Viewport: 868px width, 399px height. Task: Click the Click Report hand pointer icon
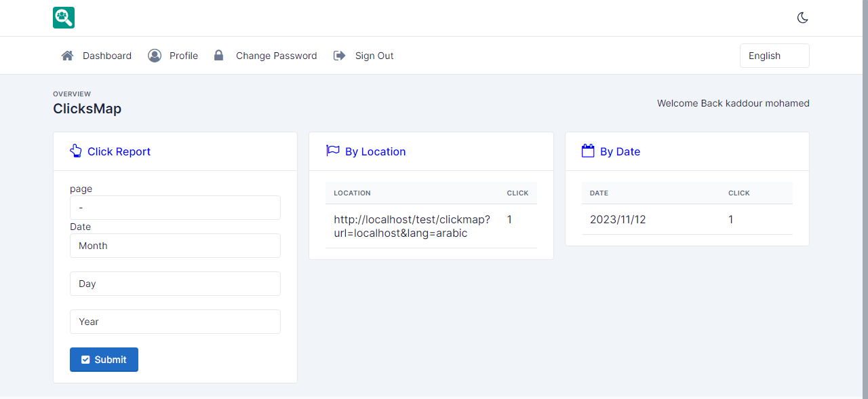(76, 151)
